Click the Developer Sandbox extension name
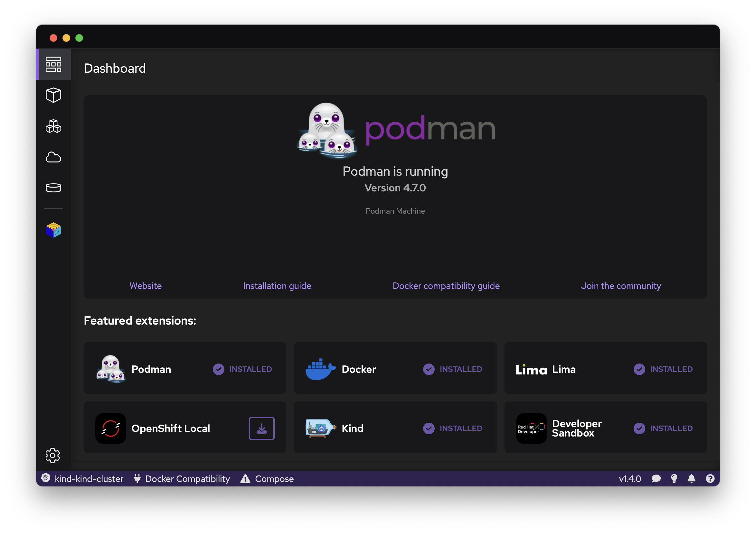The height and width of the screenshot is (534, 756). point(577,428)
